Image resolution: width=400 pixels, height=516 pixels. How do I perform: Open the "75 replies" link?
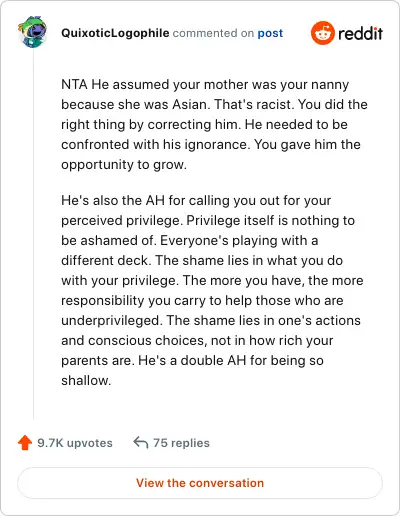181,443
